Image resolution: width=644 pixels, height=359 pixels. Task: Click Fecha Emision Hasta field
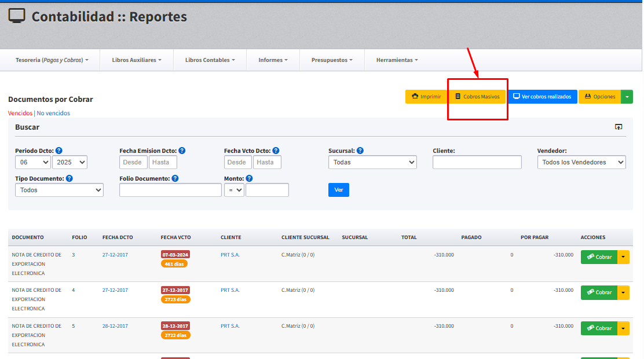click(163, 162)
